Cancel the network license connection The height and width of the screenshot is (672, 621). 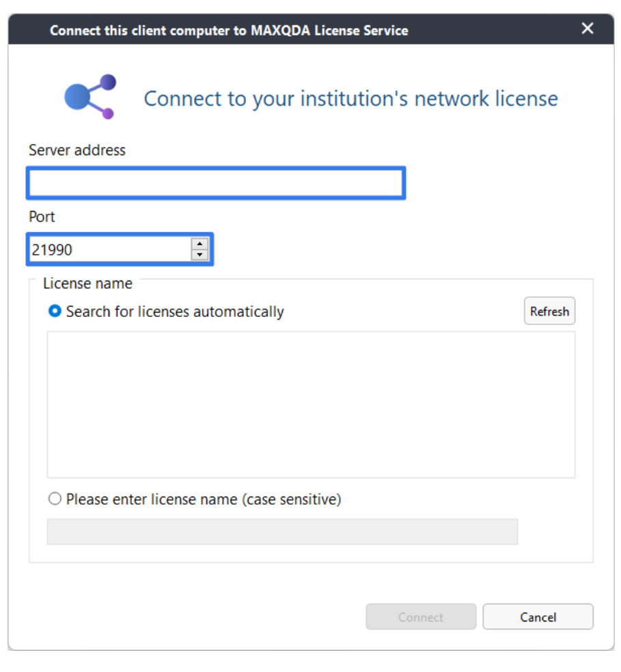pyautogui.click(x=538, y=617)
